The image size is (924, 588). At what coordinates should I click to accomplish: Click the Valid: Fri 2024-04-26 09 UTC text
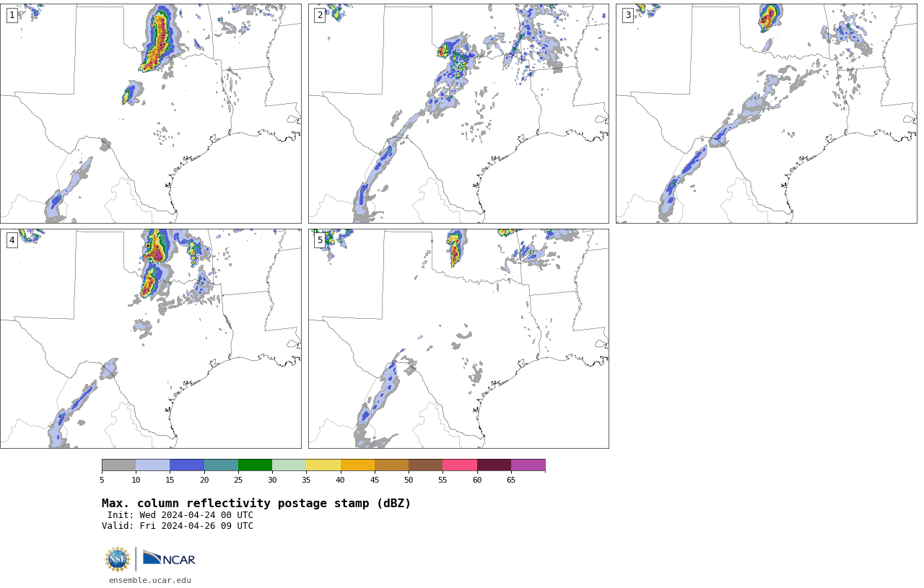click(x=178, y=526)
